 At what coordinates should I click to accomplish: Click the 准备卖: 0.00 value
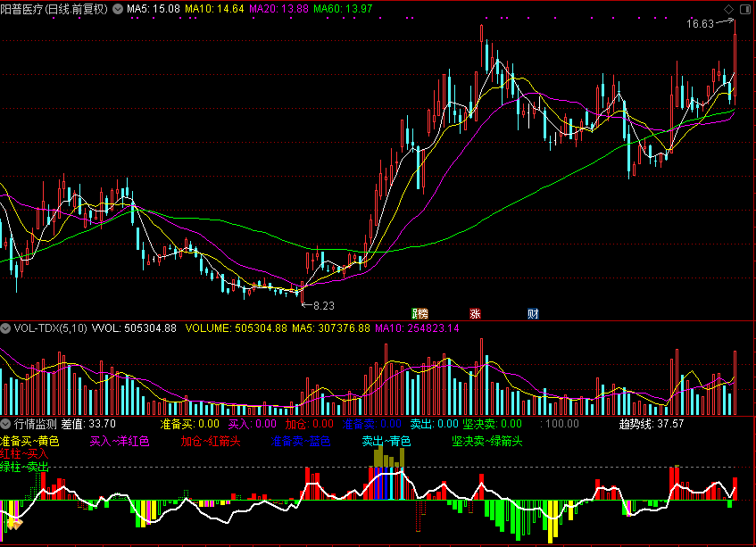coord(371,424)
